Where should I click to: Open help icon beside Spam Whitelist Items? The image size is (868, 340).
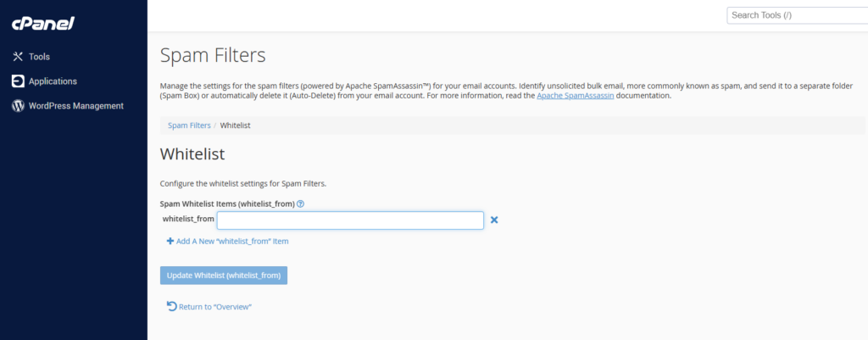301,203
